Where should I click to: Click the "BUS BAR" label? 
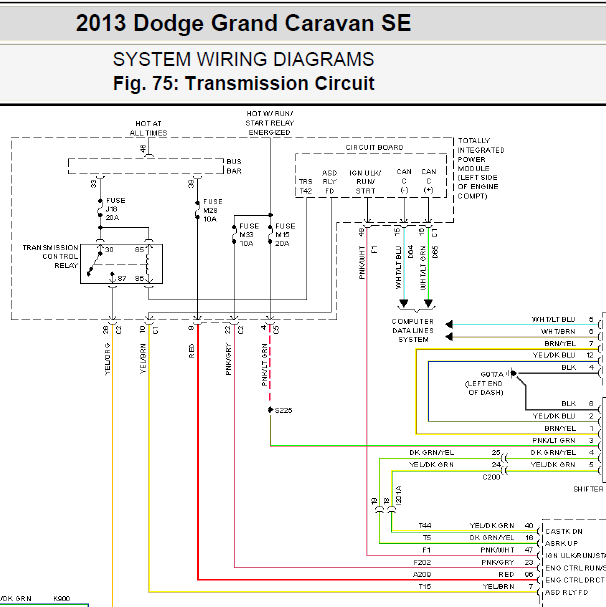tap(234, 166)
